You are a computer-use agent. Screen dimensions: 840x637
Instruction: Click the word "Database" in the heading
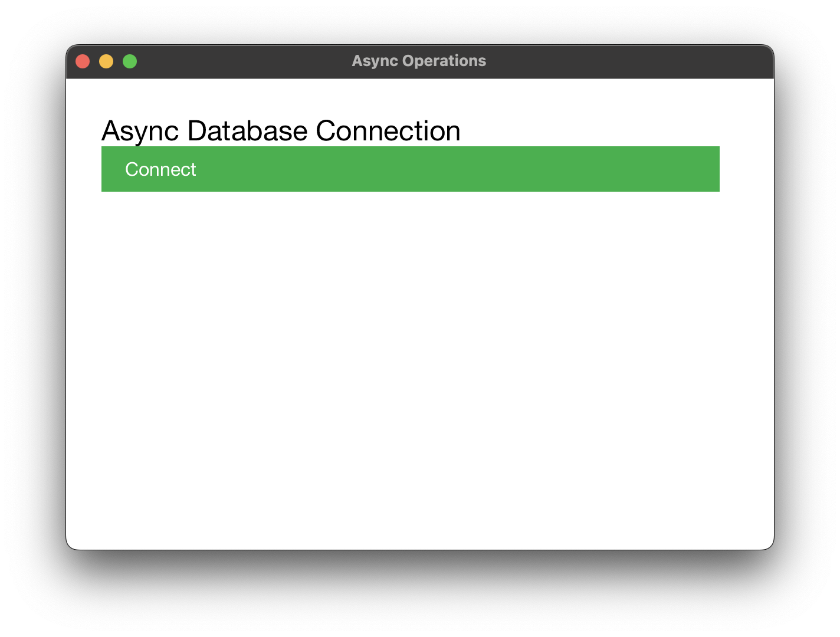tap(247, 131)
